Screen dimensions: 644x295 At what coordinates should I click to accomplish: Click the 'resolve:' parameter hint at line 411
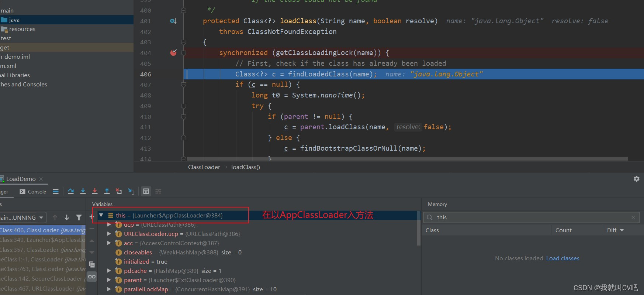point(408,127)
